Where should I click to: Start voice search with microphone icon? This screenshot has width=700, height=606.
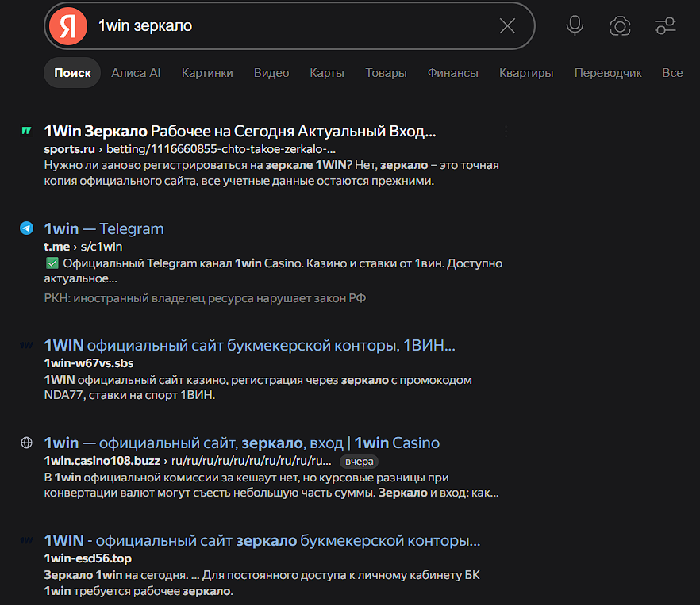pos(575,26)
